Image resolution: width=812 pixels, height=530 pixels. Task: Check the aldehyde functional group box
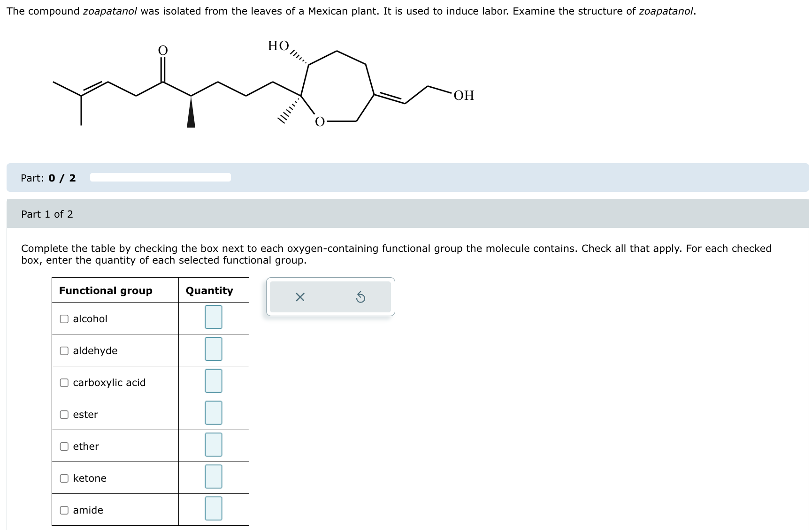click(x=64, y=350)
